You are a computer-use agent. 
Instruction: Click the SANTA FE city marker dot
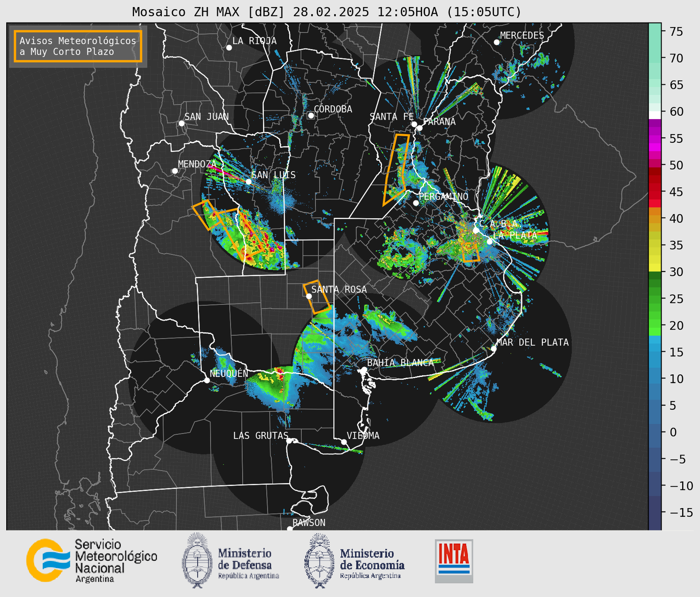(414, 124)
